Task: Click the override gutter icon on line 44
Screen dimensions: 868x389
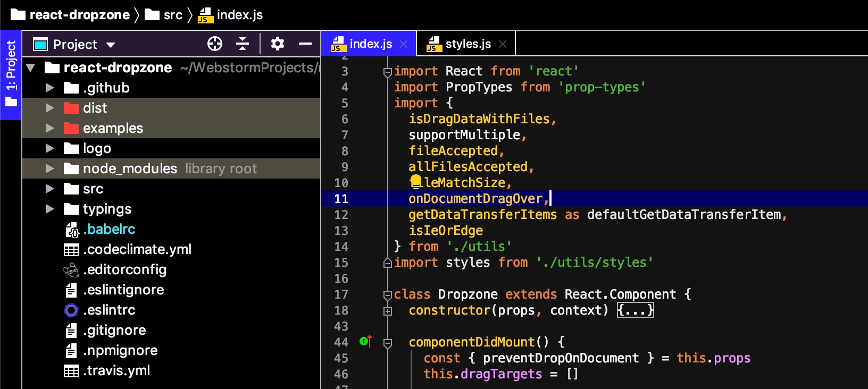Action: 365,341
